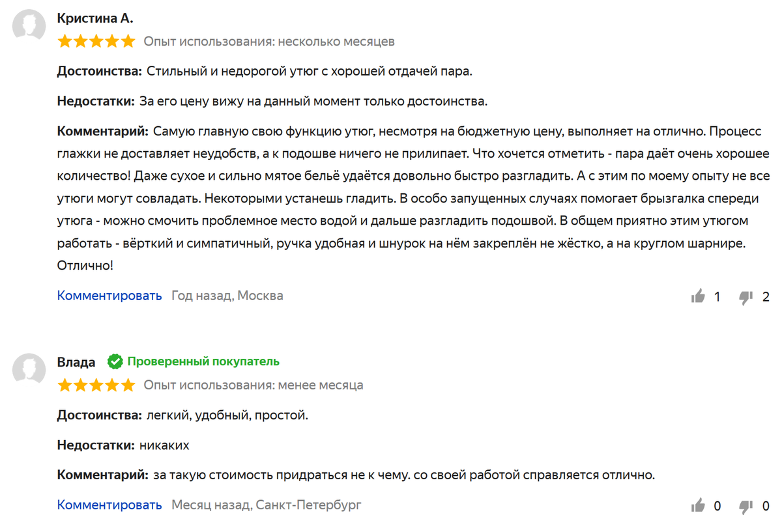Click 'Опыт использования: менее месяца' text

pyautogui.click(x=253, y=385)
